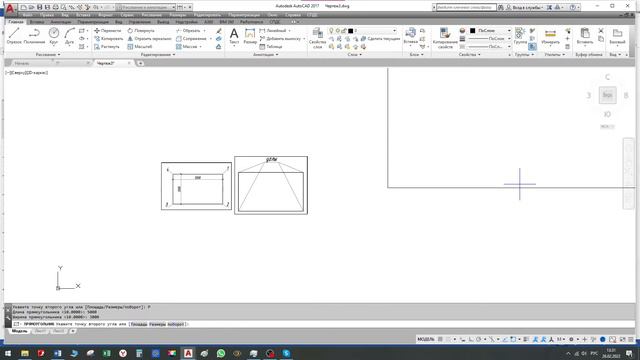Expand the Редактирование panel
The image size is (640, 360).
158,54
